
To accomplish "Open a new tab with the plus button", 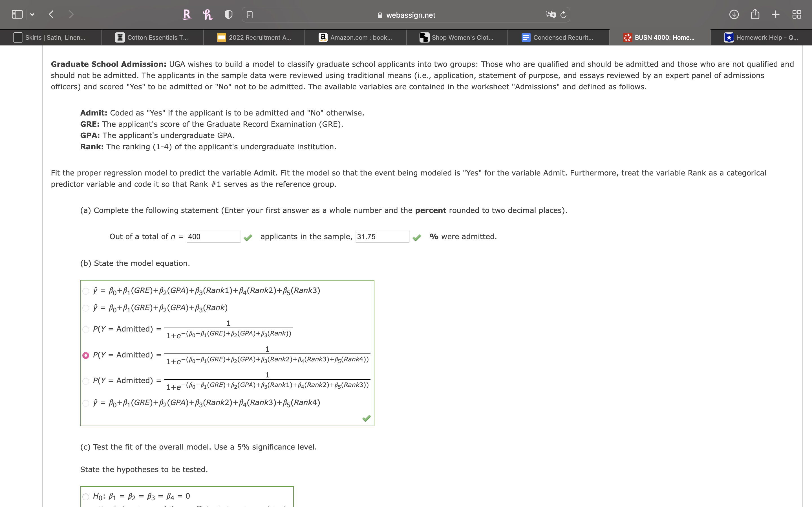I will 775,14.
